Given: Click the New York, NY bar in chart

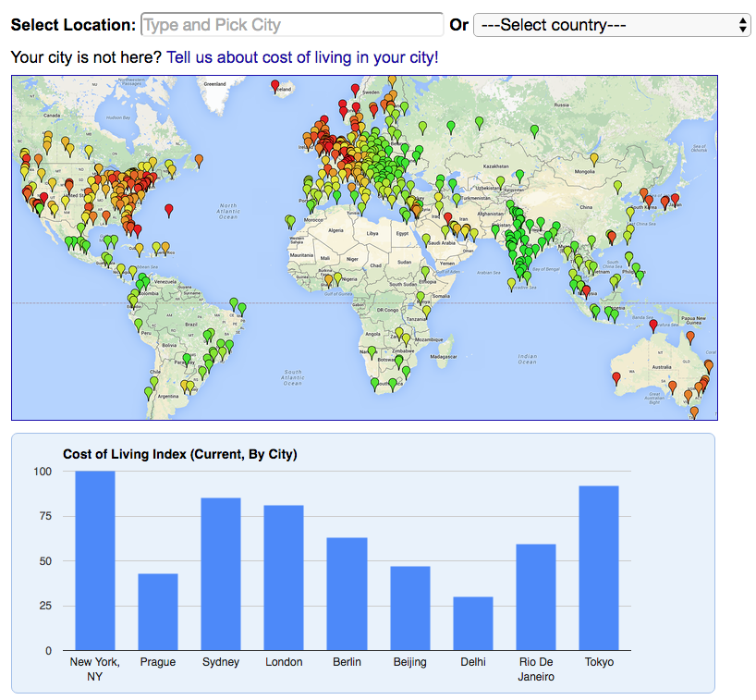Looking at the screenshot, I should [95, 560].
